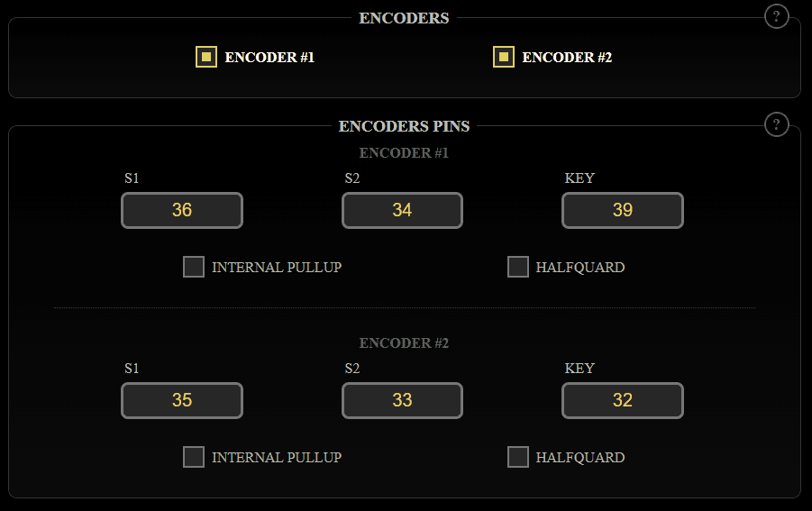Enable Halfquard for Encoder #1
This screenshot has width=812, height=511.
[518, 267]
